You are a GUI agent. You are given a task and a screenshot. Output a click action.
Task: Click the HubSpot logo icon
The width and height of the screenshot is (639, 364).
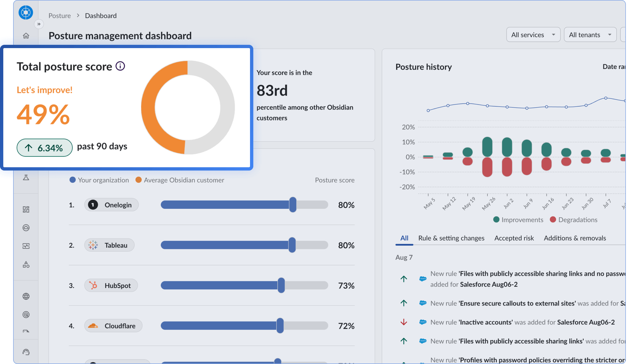pyautogui.click(x=93, y=285)
